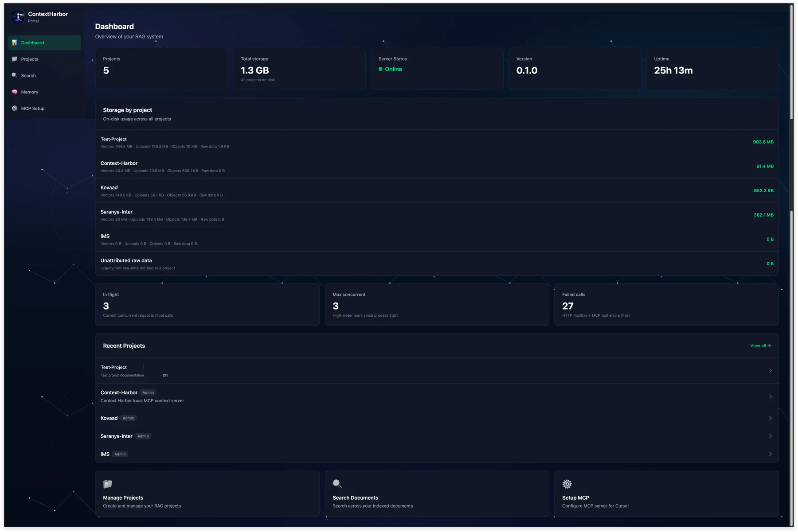This screenshot has height=532, width=798.
Task: Select Test-Project in Recent Projects list
Action: 437,371
